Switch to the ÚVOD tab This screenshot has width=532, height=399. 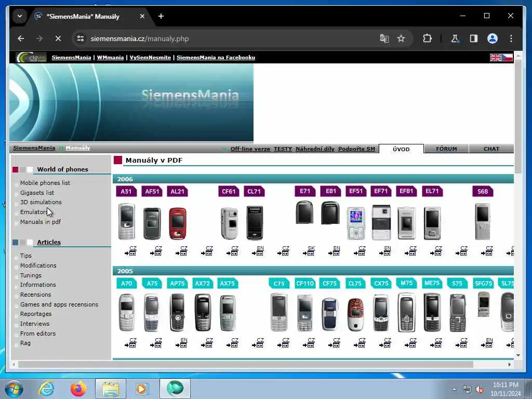[401, 149]
